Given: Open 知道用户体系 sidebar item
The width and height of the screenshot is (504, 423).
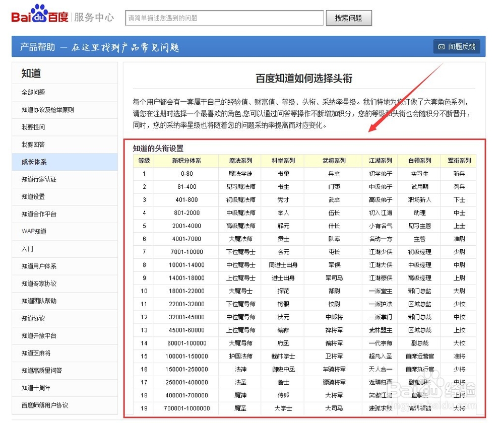Looking at the screenshot, I should coord(65,266).
